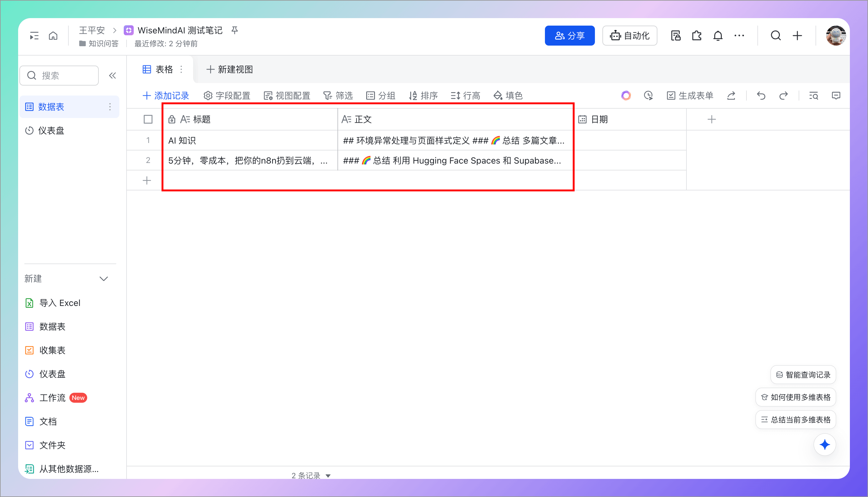Collapse the 新建 section chevron

103,278
